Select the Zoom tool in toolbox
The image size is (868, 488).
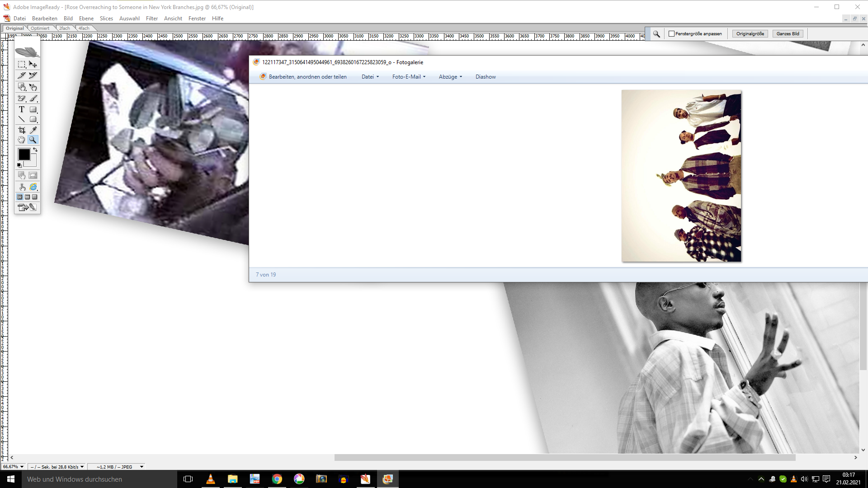[x=33, y=140]
